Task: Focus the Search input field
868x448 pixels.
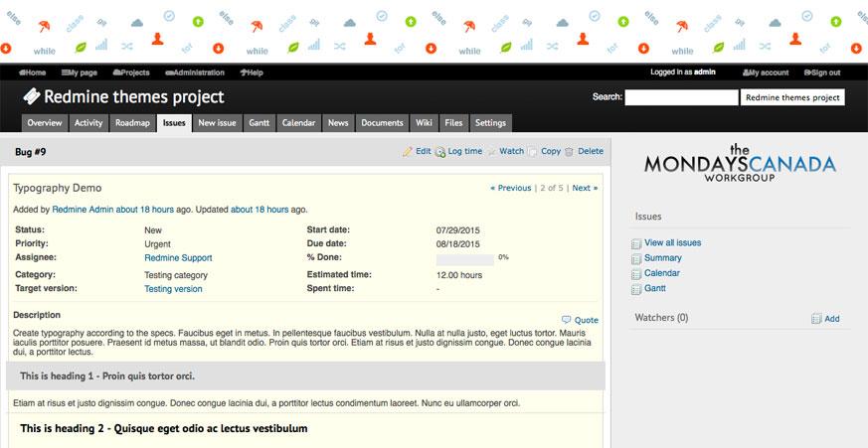Action: click(681, 97)
